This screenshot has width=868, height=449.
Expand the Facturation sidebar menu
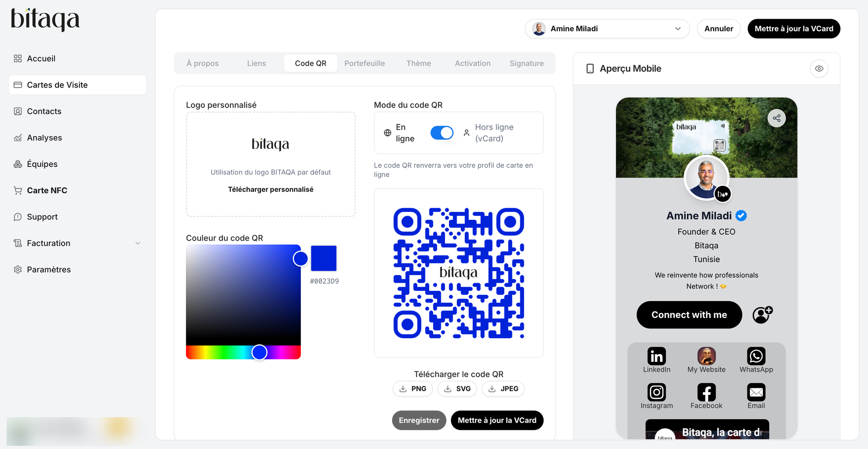tap(77, 243)
